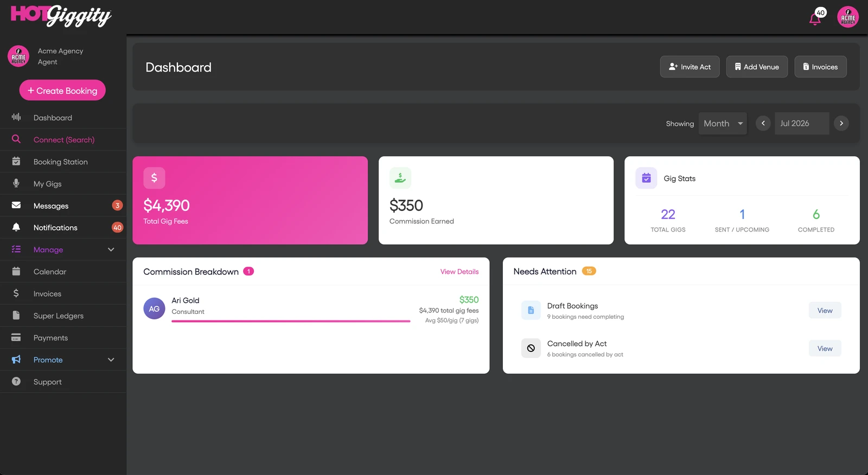This screenshot has width=868, height=475.
Task: Click the Booking Station calendar-check icon
Action: coord(16,161)
